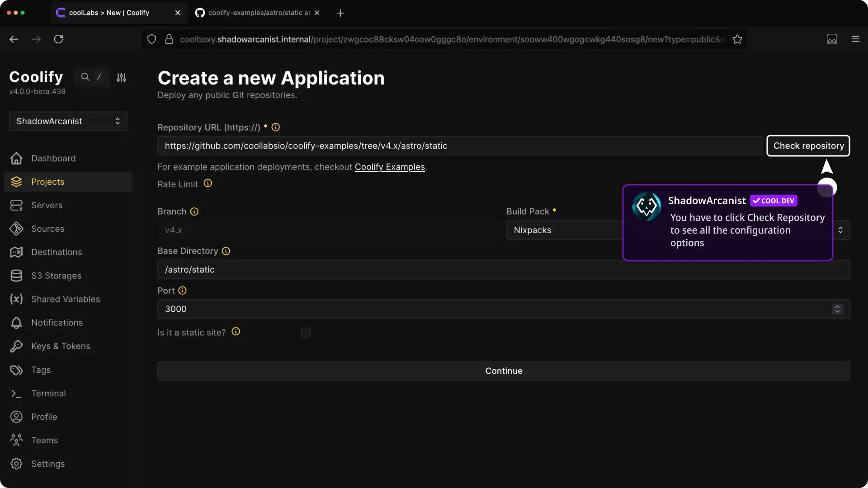Click the Destinations sidebar icon

(x=16, y=252)
